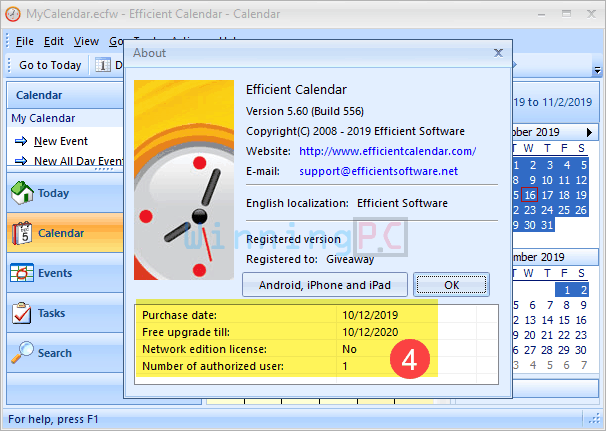This screenshot has height=431, width=606.
Task: Open the Search pane
Action: tap(65, 353)
